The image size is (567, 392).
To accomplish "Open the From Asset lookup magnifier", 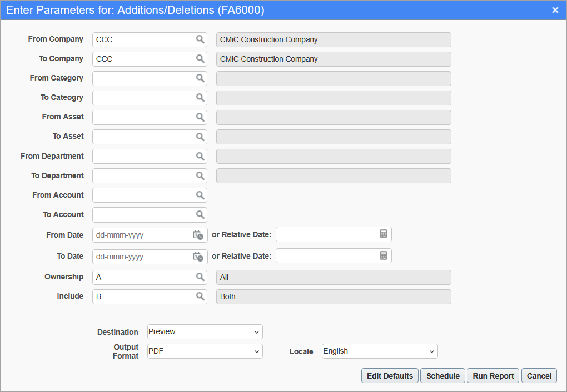I will 200,117.
